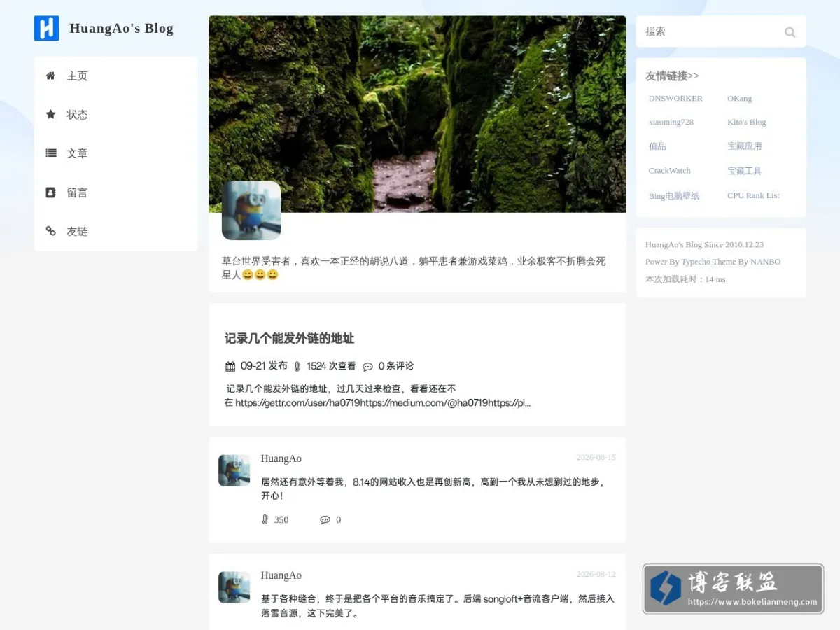Click the home icon beside 主页

50,76
